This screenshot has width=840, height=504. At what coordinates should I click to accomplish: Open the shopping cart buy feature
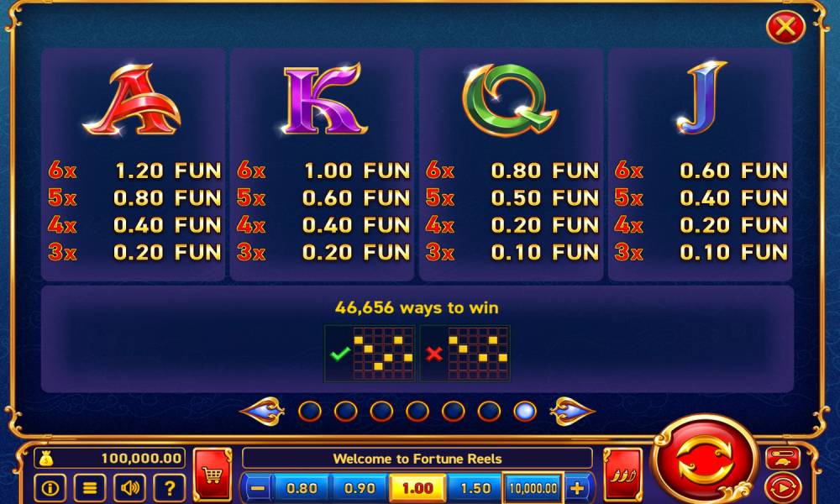(x=213, y=475)
